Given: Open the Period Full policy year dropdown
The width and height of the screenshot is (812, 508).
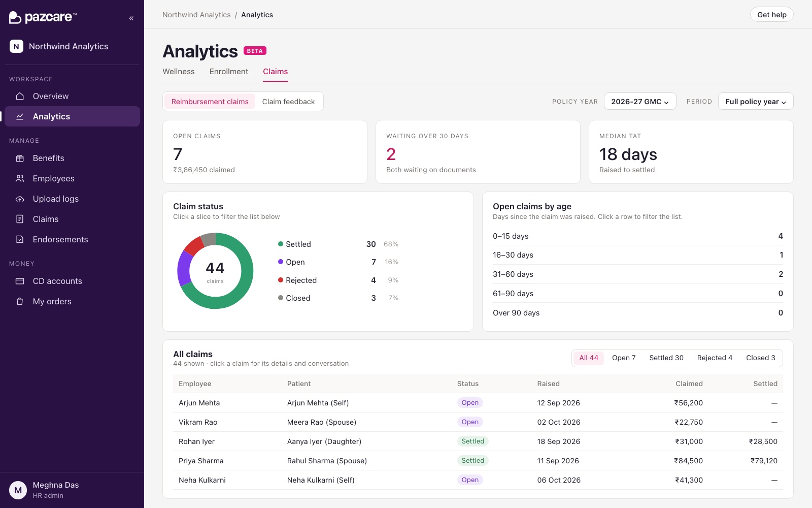Looking at the screenshot, I should 756,102.
